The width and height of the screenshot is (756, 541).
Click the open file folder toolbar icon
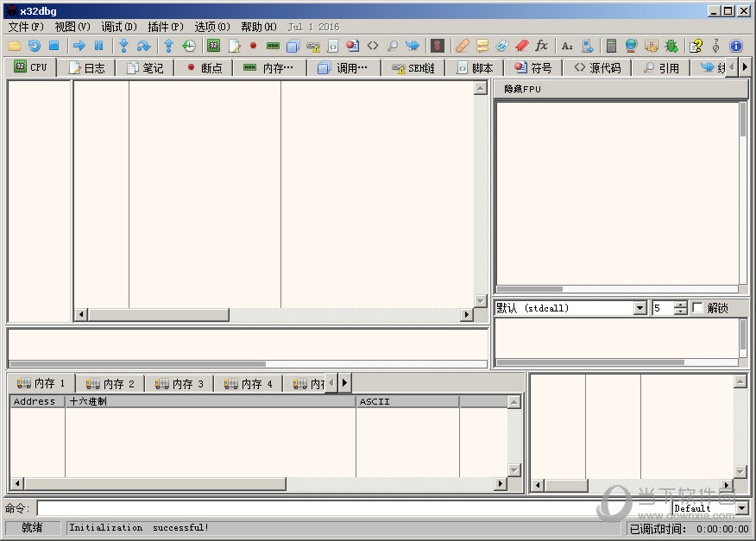click(x=15, y=46)
